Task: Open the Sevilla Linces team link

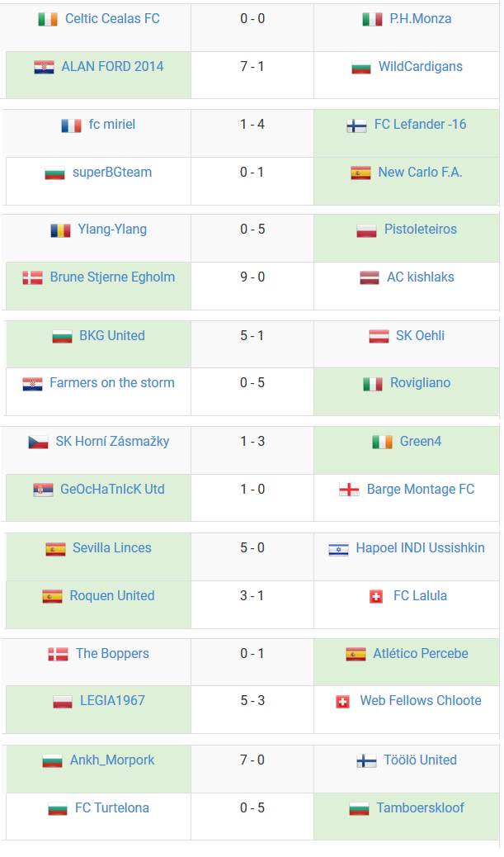Action: (x=112, y=548)
